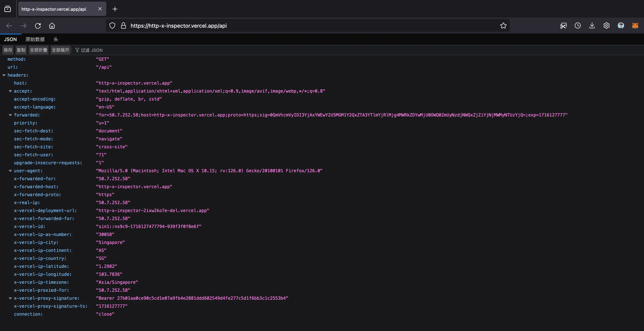The height and width of the screenshot is (331, 644).
Task: Click the MetaMask fox extension icon
Action: [635, 26]
